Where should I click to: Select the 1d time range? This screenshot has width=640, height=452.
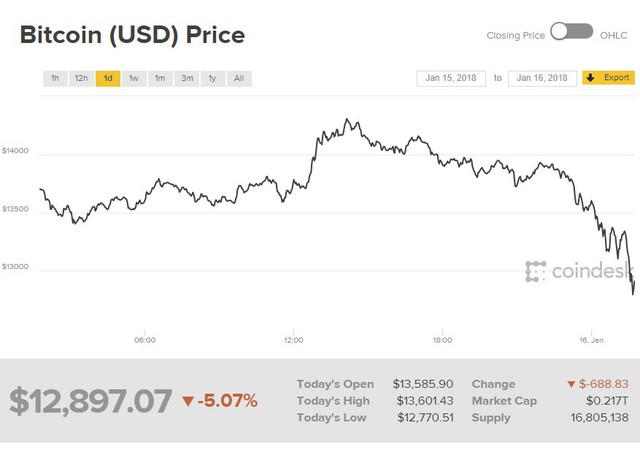(108, 78)
